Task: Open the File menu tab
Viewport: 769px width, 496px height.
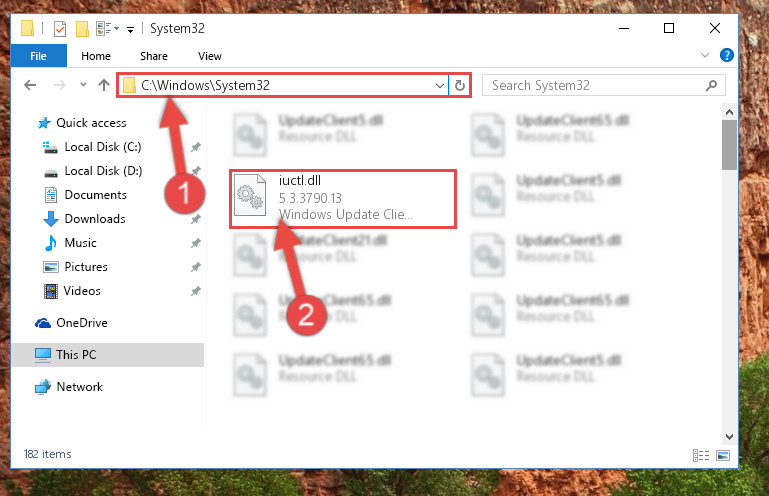Action: tap(38, 56)
